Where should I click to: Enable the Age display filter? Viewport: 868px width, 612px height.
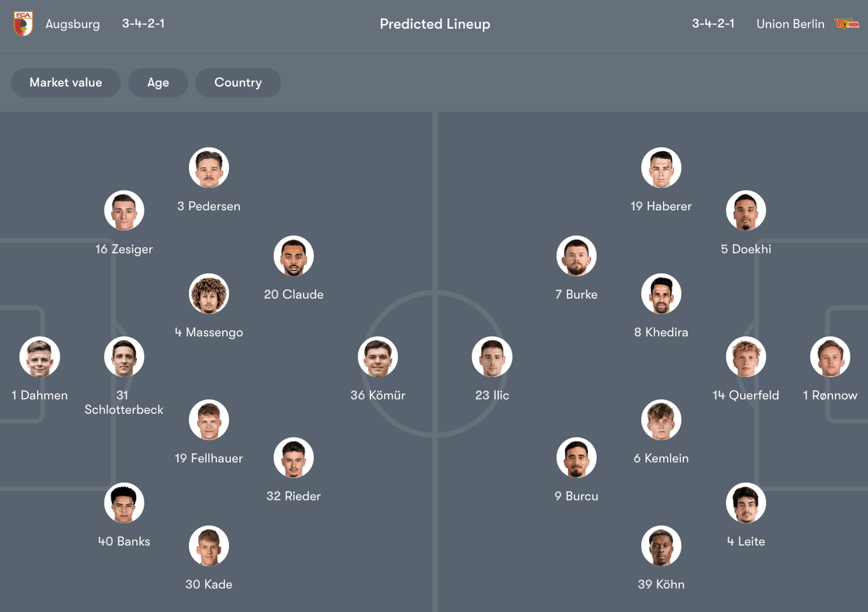point(158,83)
